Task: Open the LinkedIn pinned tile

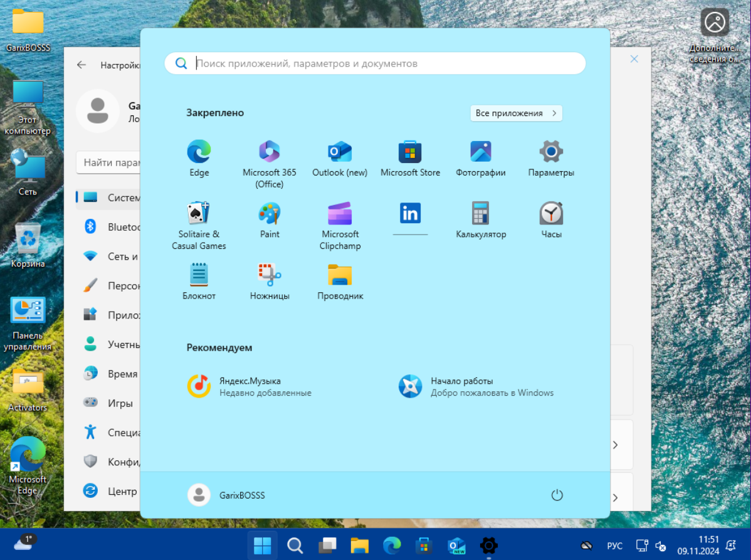Action: pyautogui.click(x=410, y=214)
